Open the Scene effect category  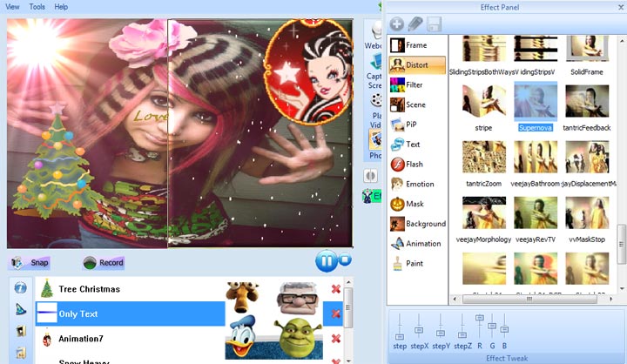pos(417,104)
